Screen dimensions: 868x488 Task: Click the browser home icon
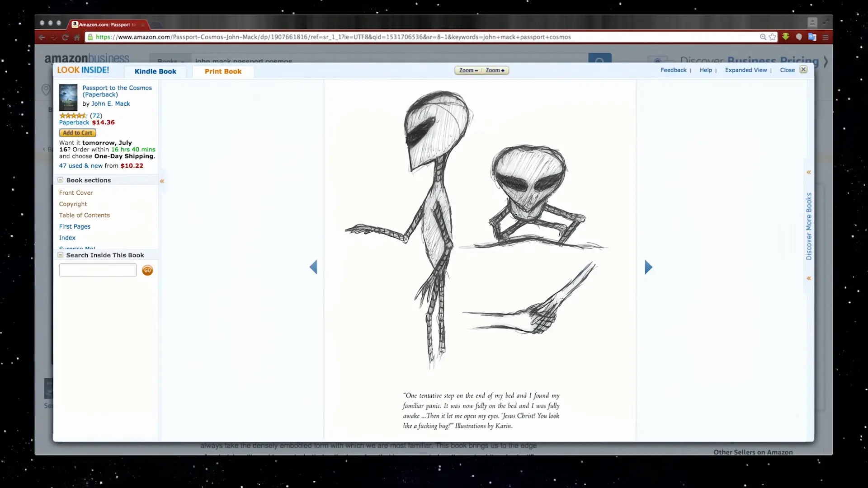pos(77,37)
